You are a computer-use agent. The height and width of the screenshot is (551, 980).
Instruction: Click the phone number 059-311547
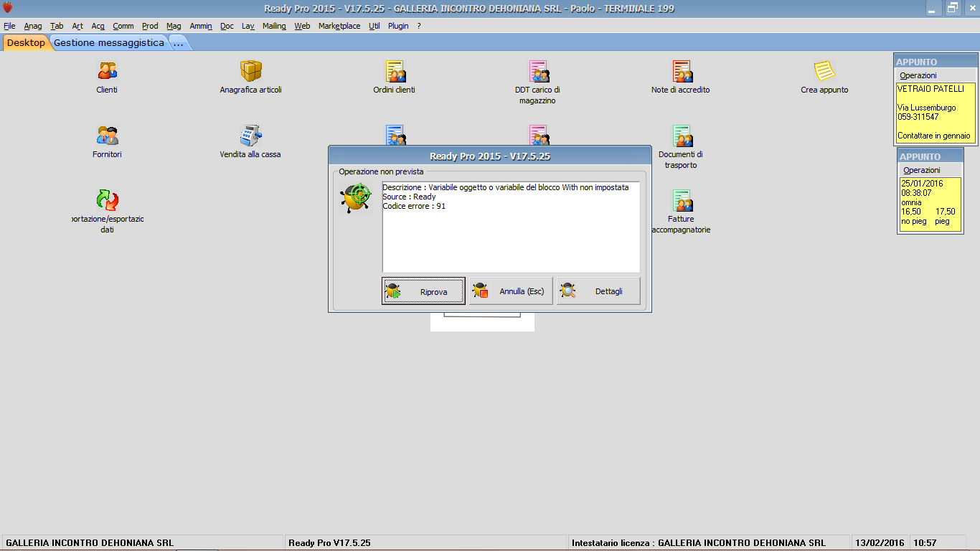click(918, 117)
